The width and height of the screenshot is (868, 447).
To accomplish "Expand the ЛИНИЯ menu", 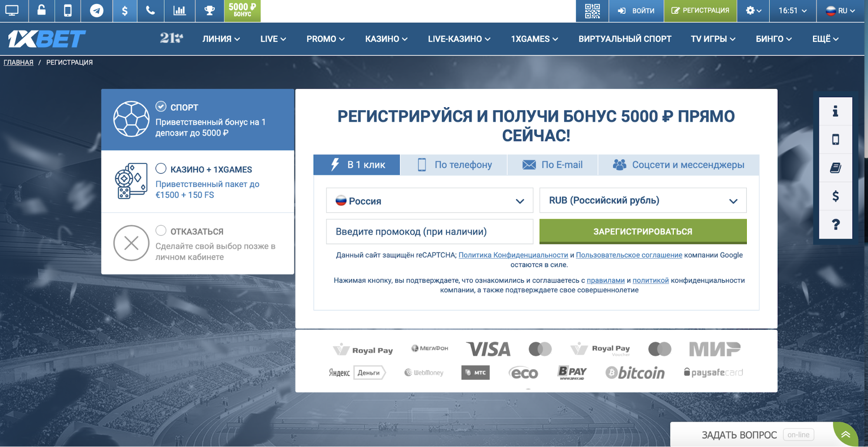I will (x=221, y=39).
